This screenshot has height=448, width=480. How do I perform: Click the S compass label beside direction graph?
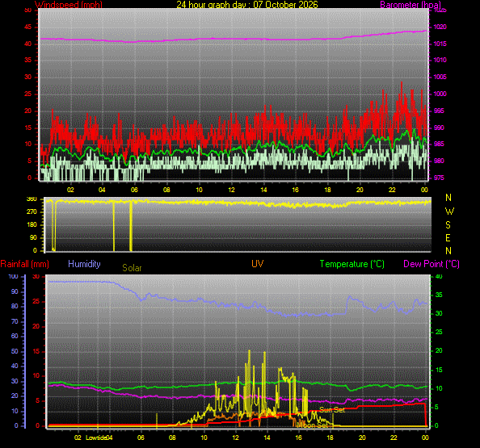pos(448,225)
